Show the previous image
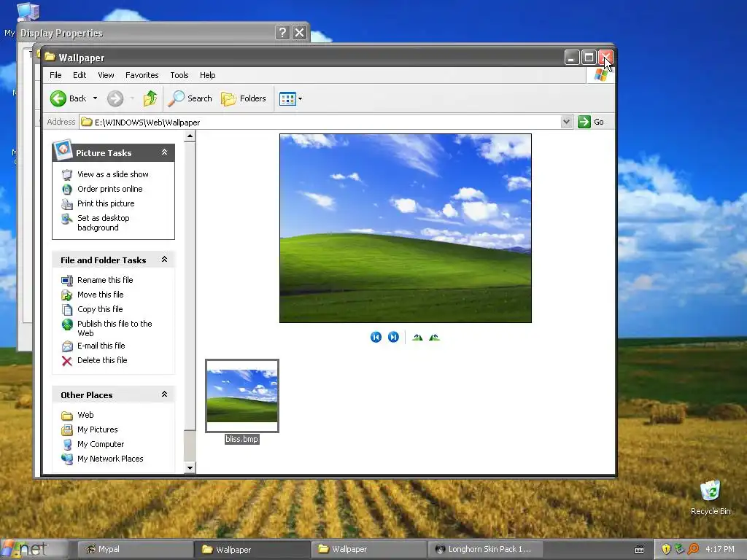Viewport: 747px width, 560px height. point(376,337)
